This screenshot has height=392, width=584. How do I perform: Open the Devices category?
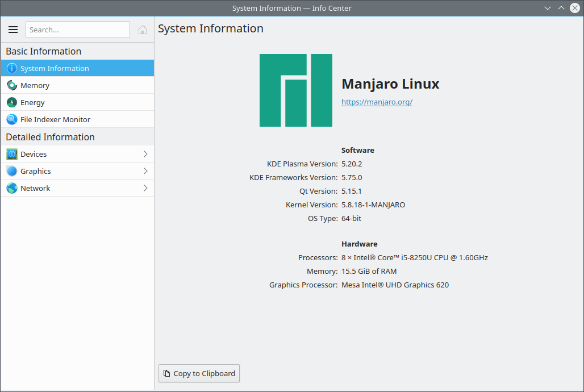pos(77,154)
